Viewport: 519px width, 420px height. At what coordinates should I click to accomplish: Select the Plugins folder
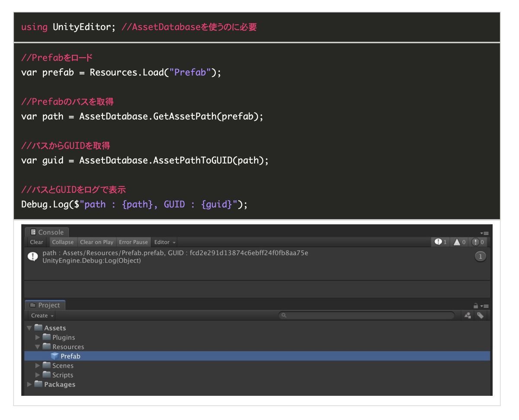(x=64, y=337)
